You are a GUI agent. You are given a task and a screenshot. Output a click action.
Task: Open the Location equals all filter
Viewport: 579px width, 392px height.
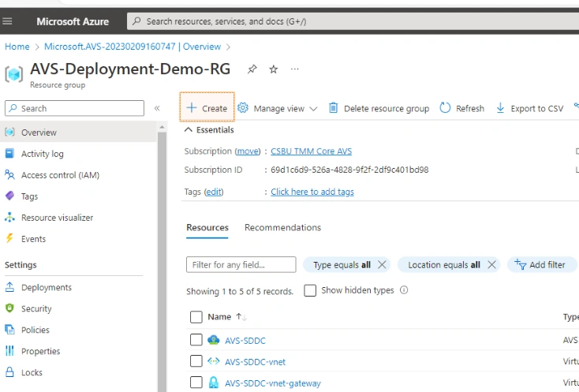pos(444,265)
